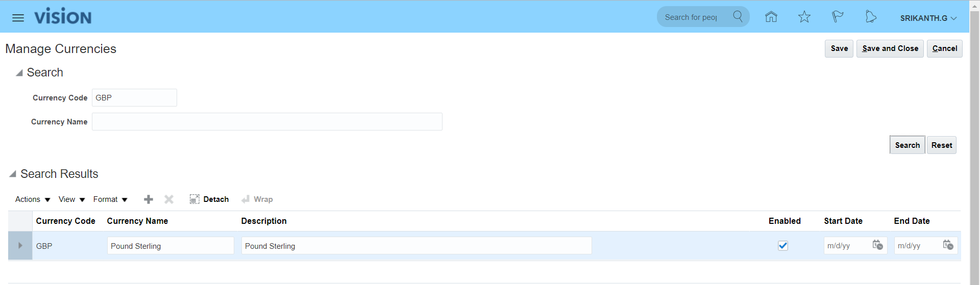Open the Format menu
980x285 pixels.
click(x=110, y=199)
